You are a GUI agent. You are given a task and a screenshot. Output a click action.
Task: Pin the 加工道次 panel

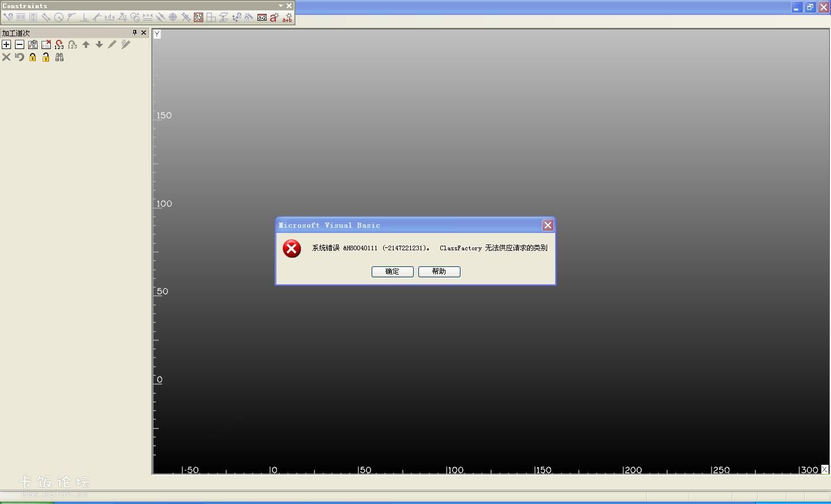tap(134, 33)
